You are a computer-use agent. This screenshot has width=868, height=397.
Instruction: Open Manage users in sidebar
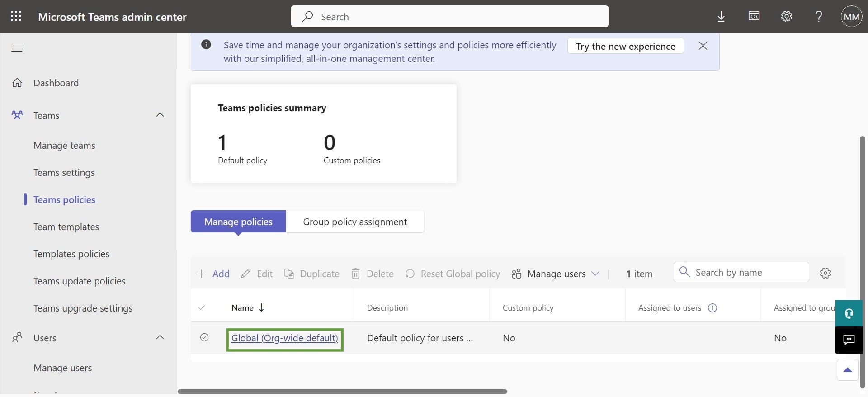(63, 368)
